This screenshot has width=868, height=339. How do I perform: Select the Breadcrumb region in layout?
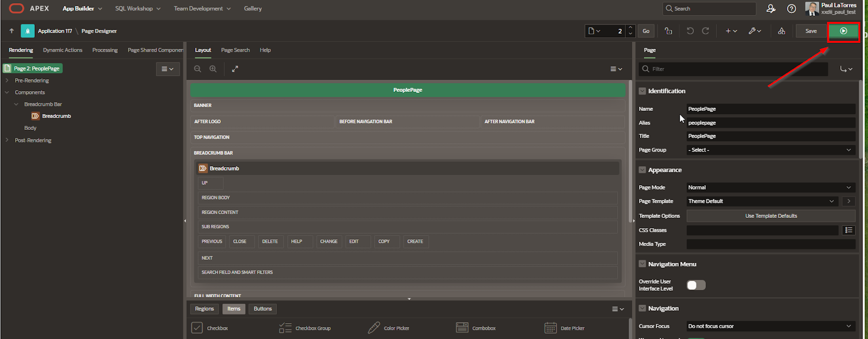[407, 168]
